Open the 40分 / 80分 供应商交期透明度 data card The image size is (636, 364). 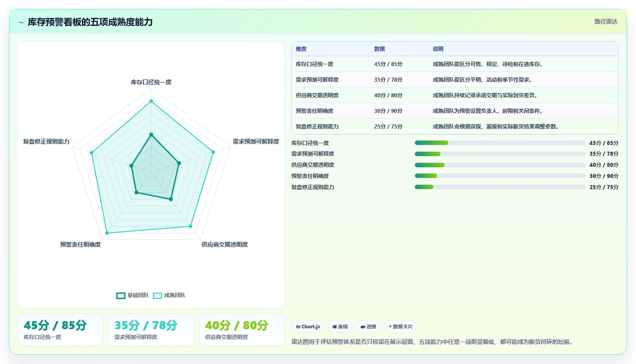click(242, 330)
